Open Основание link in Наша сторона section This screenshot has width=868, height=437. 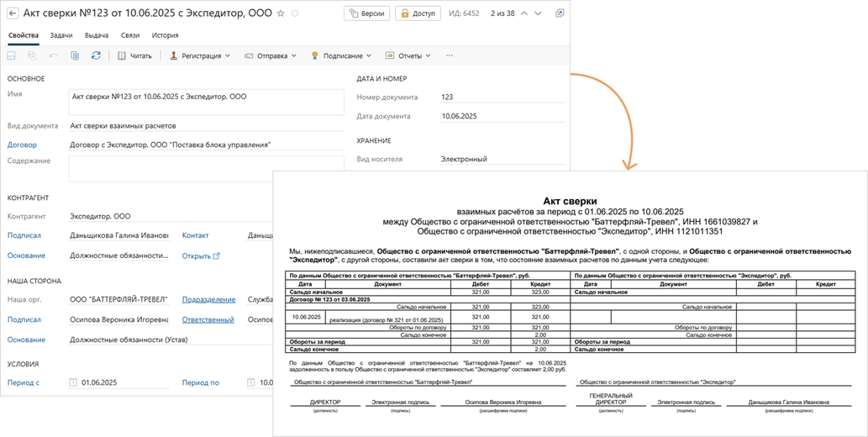click(26, 340)
